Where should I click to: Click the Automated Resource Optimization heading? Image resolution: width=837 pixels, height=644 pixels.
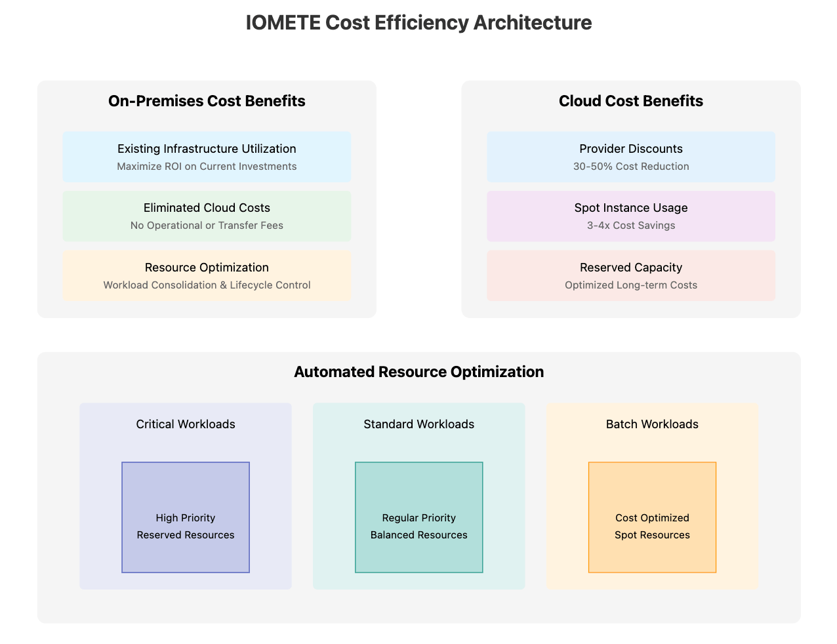(x=418, y=372)
